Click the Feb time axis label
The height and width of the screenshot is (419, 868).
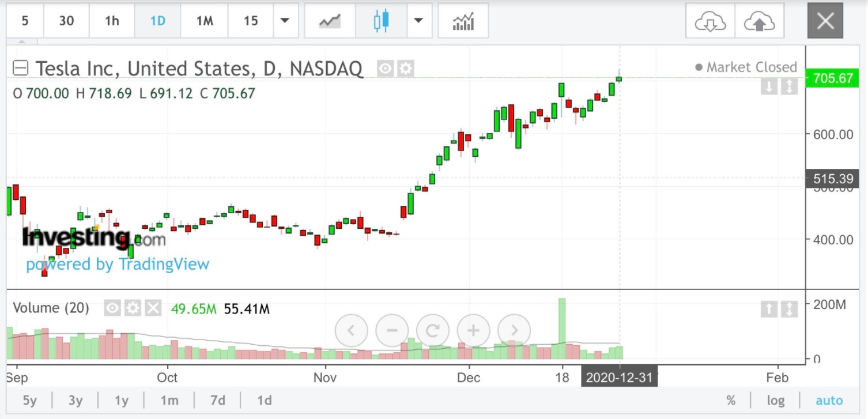tap(777, 378)
